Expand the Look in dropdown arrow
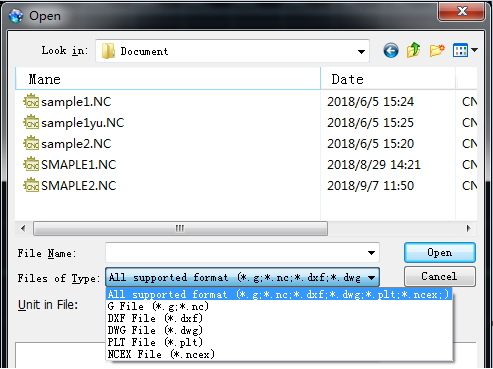This screenshot has width=493, height=369. (361, 52)
